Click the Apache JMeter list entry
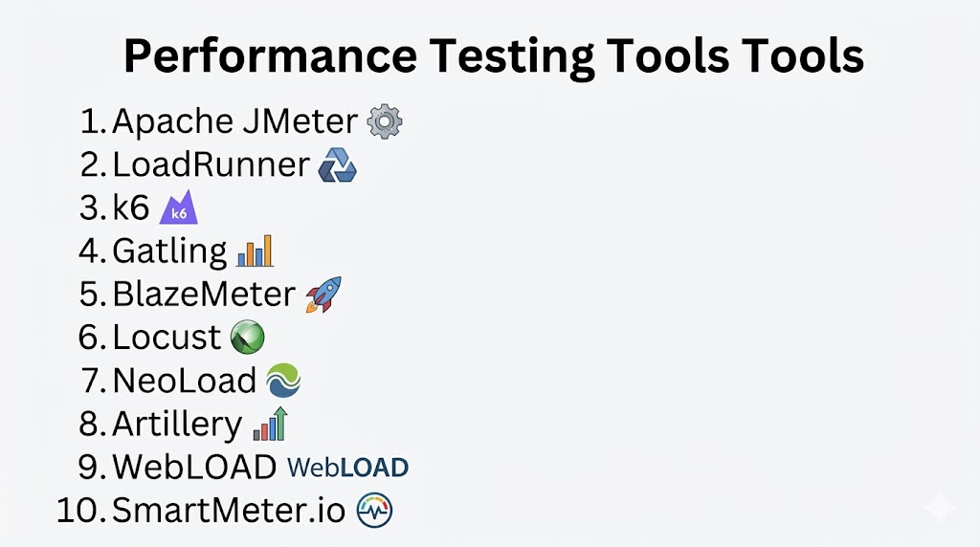The height and width of the screenshot is (547, 980). [234, 121]
